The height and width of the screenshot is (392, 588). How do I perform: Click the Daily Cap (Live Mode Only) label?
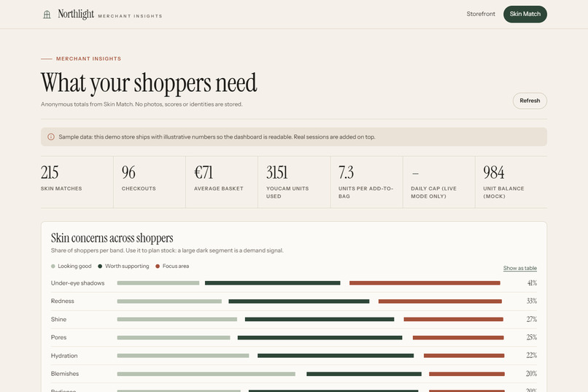pyautogui.click(x=433, y=193)
